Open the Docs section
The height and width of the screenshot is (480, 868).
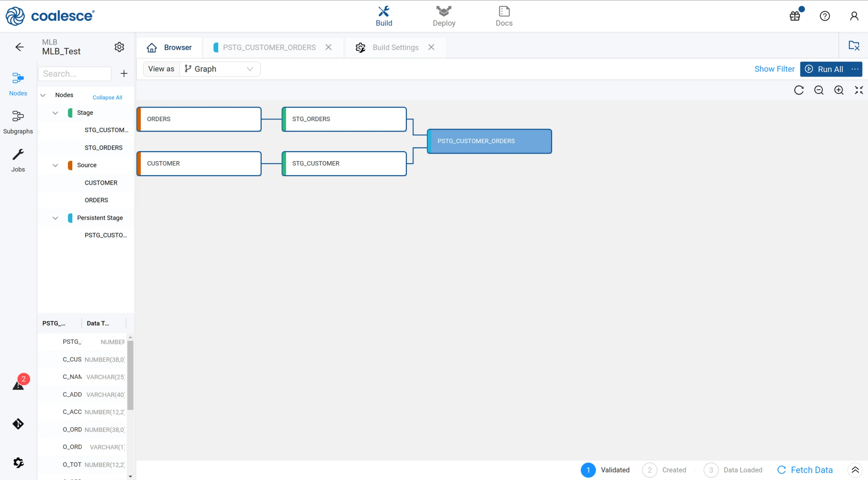coord(504,16)
